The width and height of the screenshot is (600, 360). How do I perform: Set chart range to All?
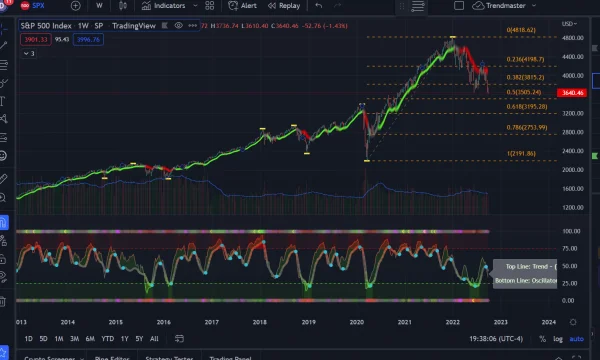tap(154, 339)
